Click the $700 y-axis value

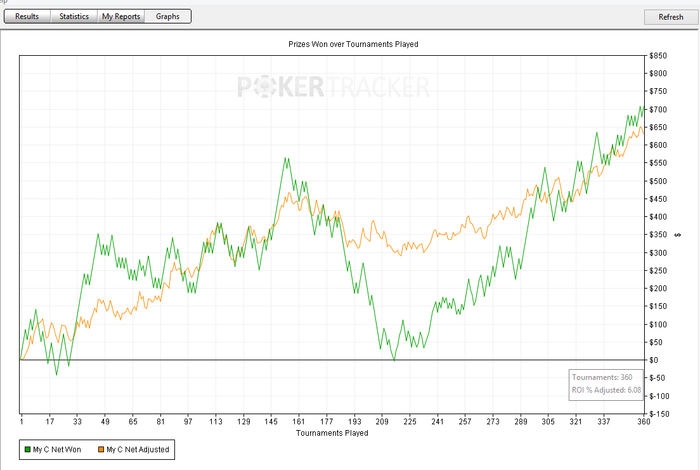(x=658, y=109)
